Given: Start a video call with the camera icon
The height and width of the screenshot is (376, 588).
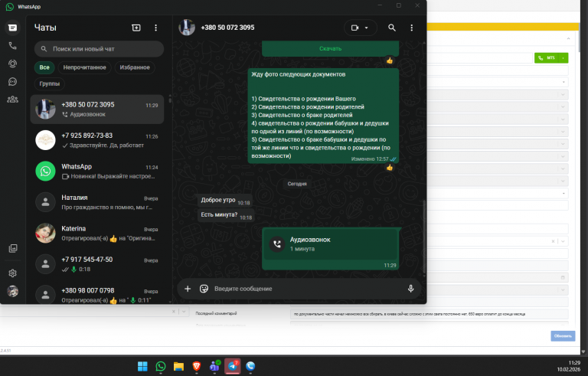Looking at the screenshot, I should coord(354,28).
